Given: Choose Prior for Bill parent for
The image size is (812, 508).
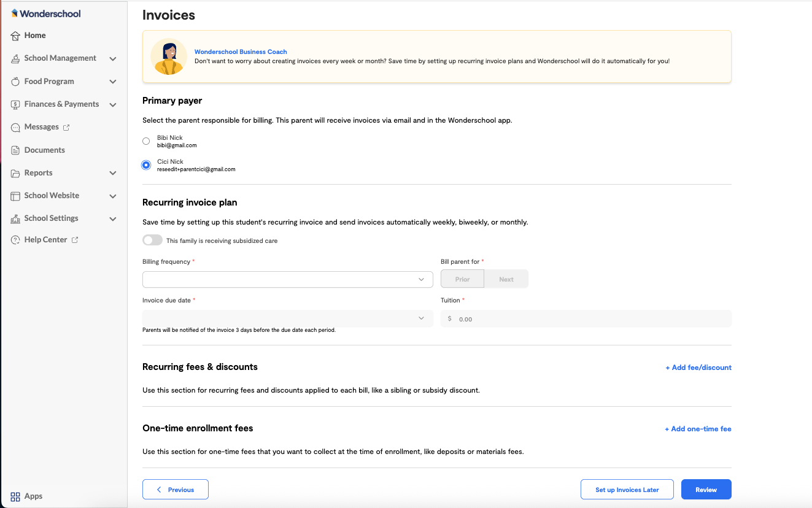Looking at the screenshot, I should coord(462,279).
